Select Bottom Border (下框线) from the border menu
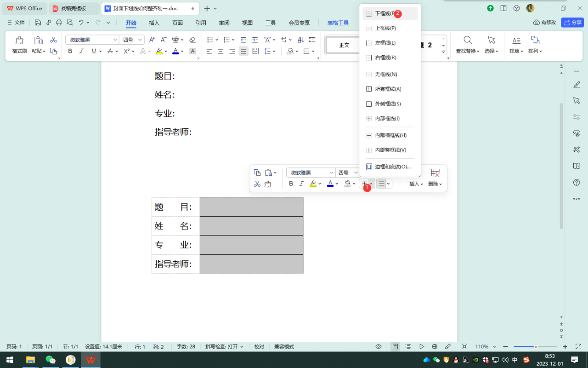This screenshot has width=588, height=368. pyautogui.click(x=390, y=13)
